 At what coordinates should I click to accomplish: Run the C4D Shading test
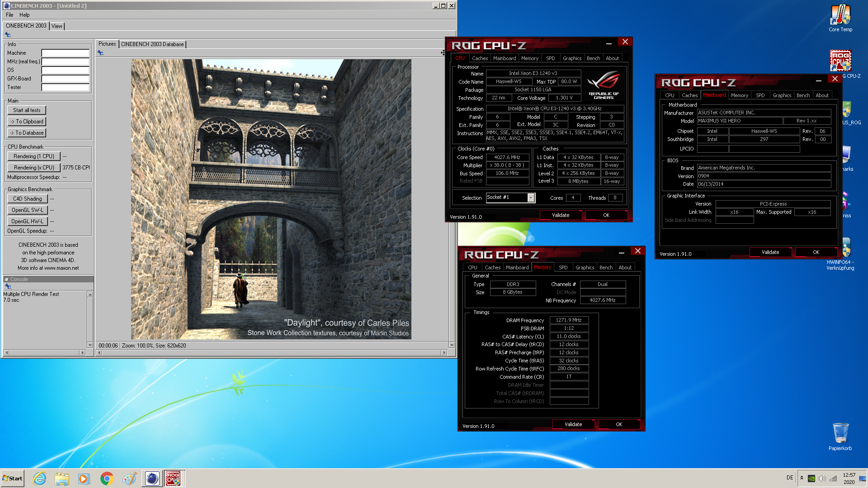(x=28, y=199)
